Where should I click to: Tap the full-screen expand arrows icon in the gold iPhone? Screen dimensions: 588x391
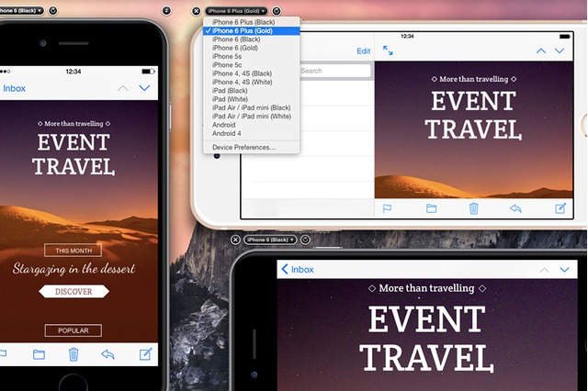point(388,50)
